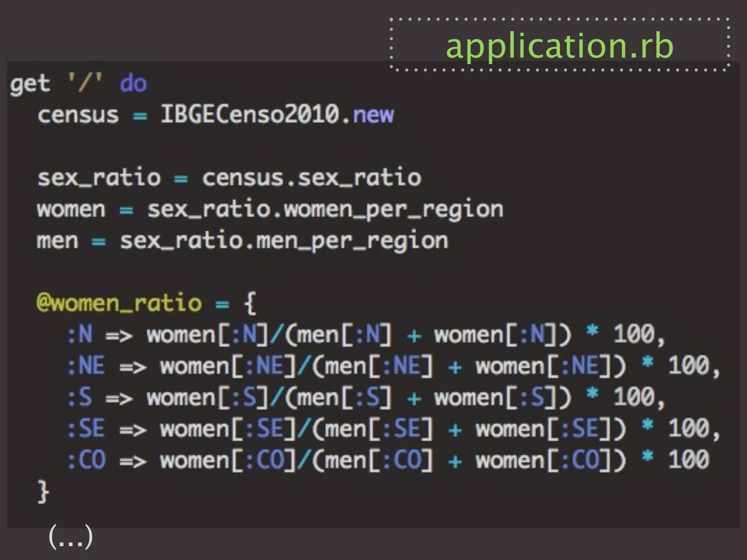Click the code line get '/' do

pos(78,85)
